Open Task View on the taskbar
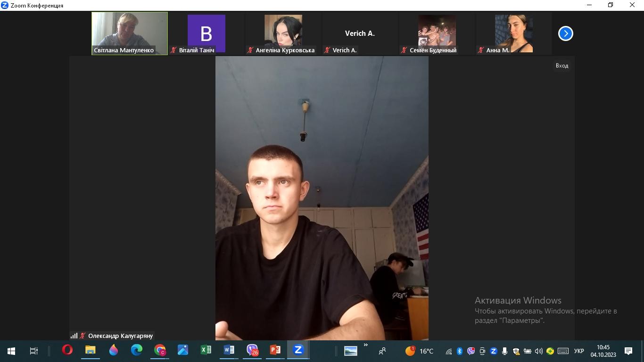 point(34,351)
